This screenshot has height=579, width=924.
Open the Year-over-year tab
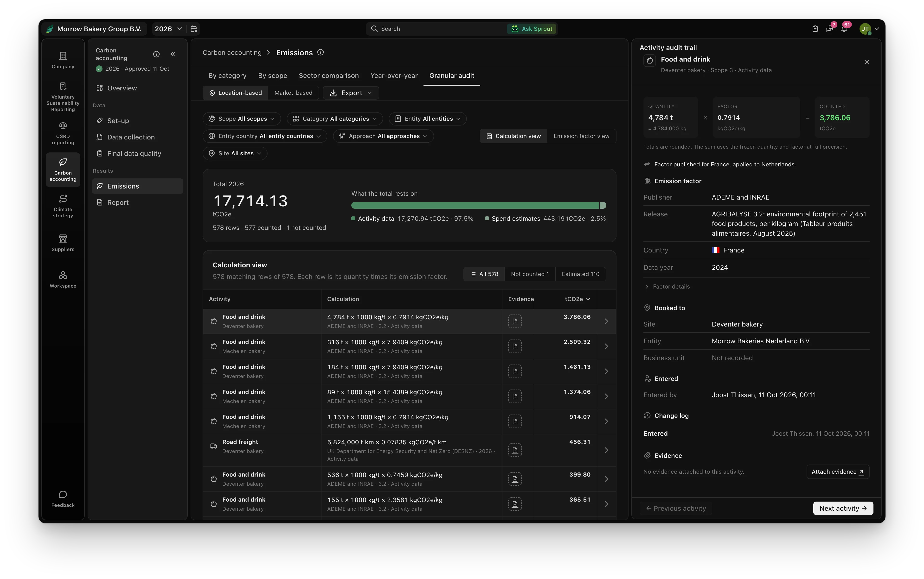click(394, 76)
